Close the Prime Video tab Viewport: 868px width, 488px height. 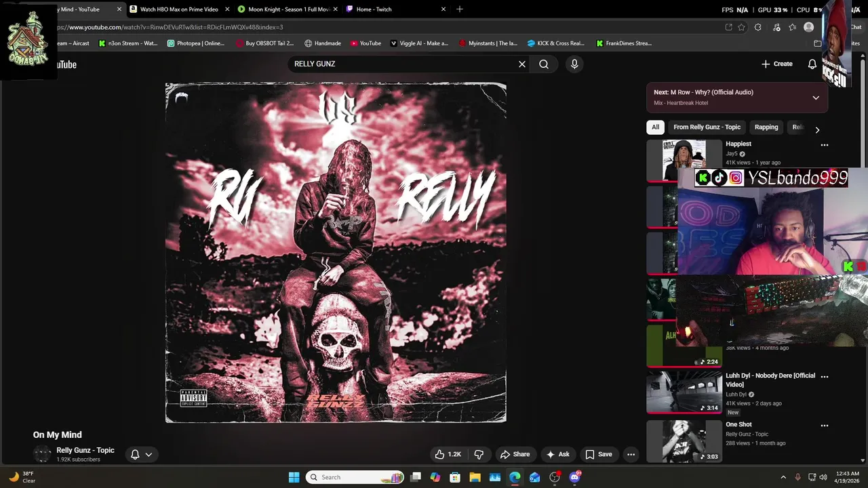point(227,9)
